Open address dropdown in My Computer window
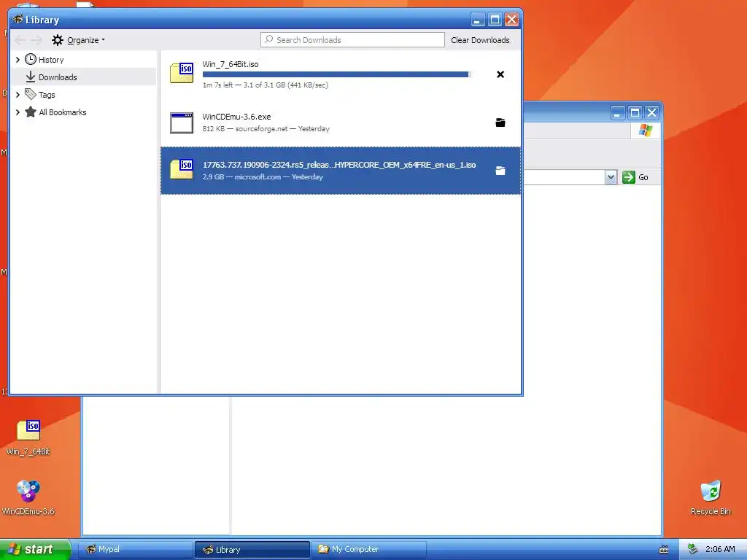This screenshot has width=747, height=560. click(x=611, y=177)
